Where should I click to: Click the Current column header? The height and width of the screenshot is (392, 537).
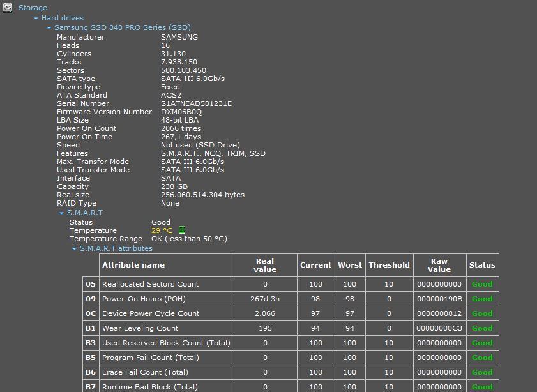pos(316,265)
